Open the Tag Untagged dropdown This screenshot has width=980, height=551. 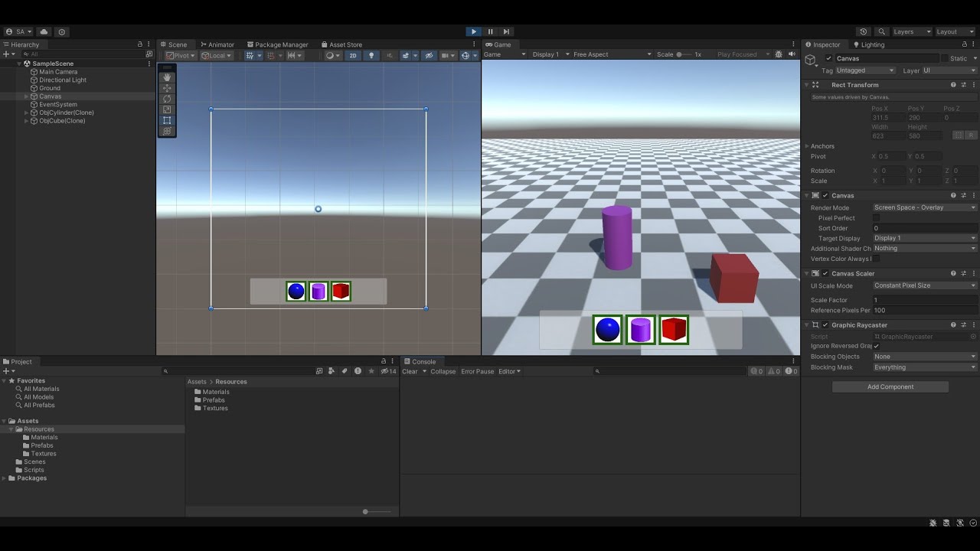pos(865,70)
